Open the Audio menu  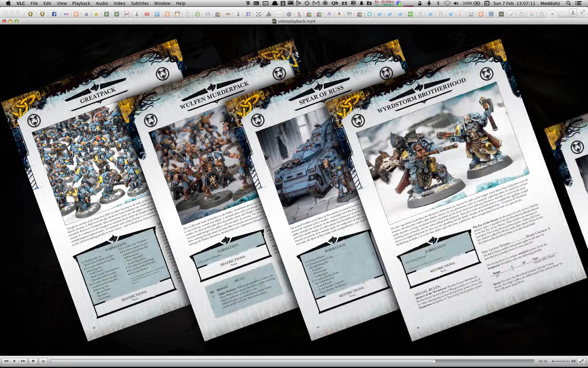[x=102, y=3]
